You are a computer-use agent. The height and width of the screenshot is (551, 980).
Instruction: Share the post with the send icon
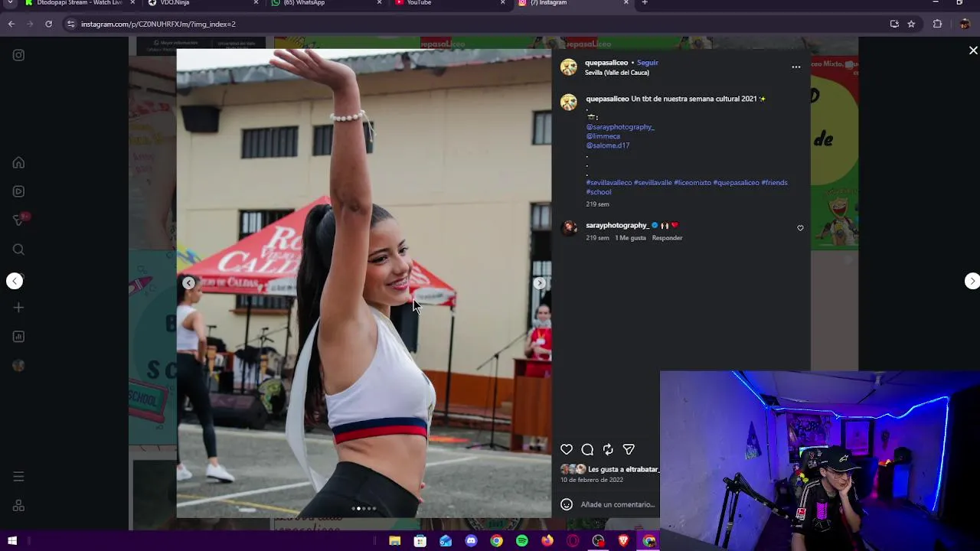pos(629,449)
